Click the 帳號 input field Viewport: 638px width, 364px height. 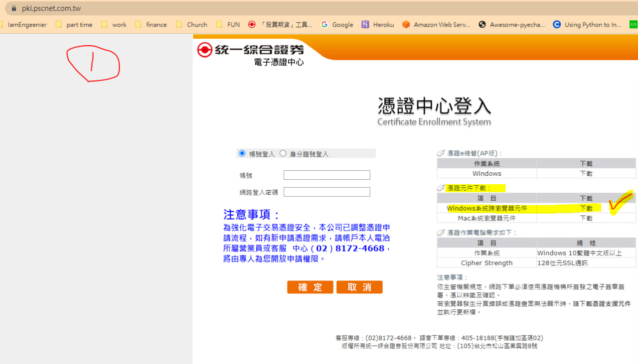tap(326, 175)
